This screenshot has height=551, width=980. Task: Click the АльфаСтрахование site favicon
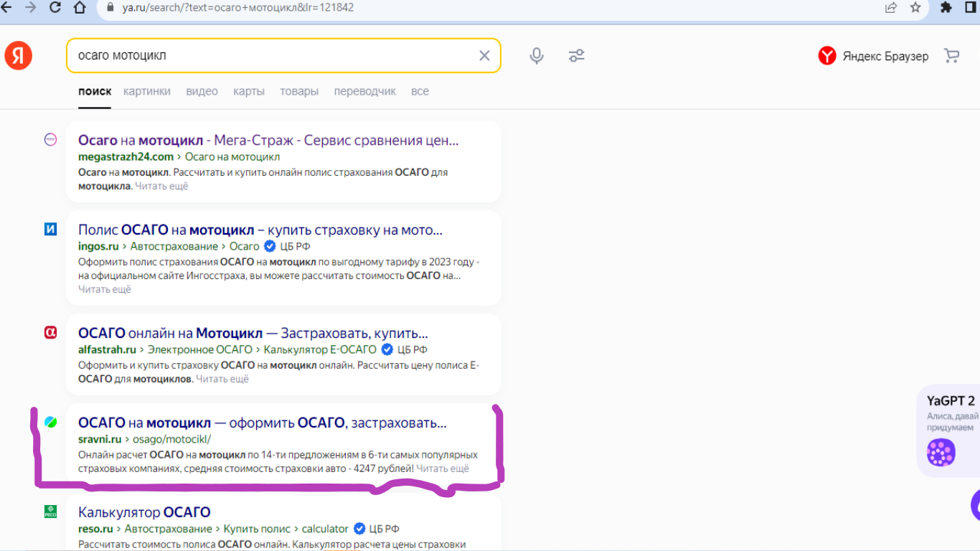(x=50, y=332)
